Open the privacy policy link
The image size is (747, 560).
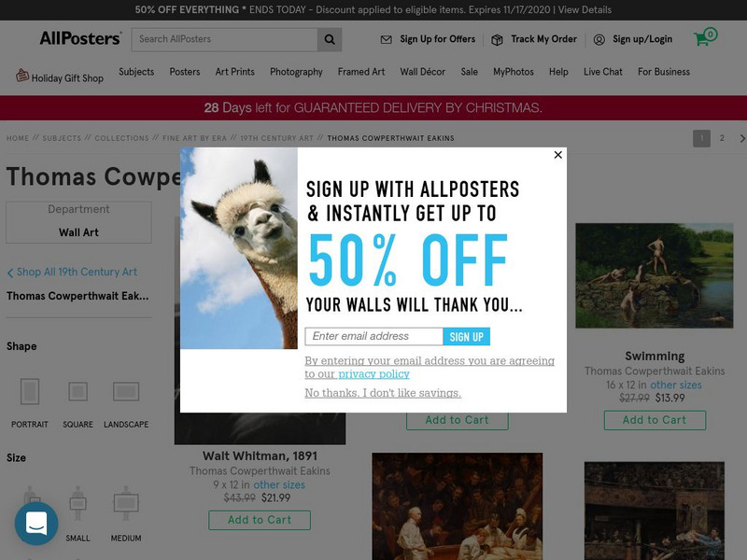pyautogui.click(x=374, y=374)
